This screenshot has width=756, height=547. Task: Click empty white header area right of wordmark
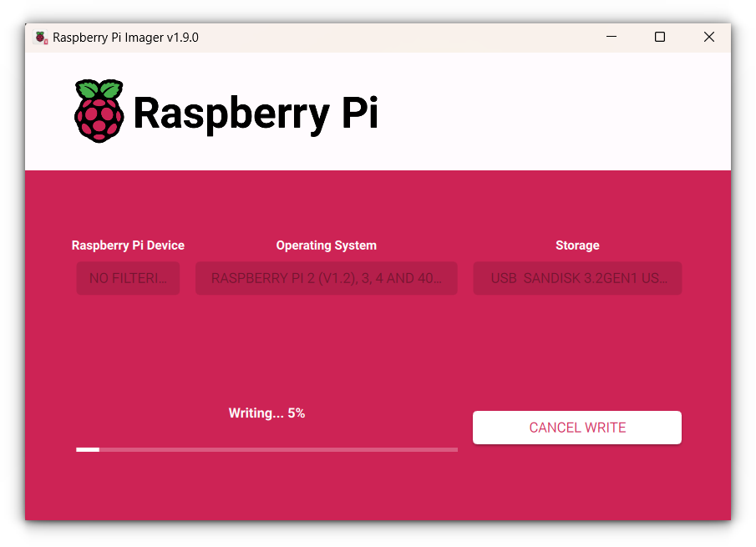click(x=551, y=113)
